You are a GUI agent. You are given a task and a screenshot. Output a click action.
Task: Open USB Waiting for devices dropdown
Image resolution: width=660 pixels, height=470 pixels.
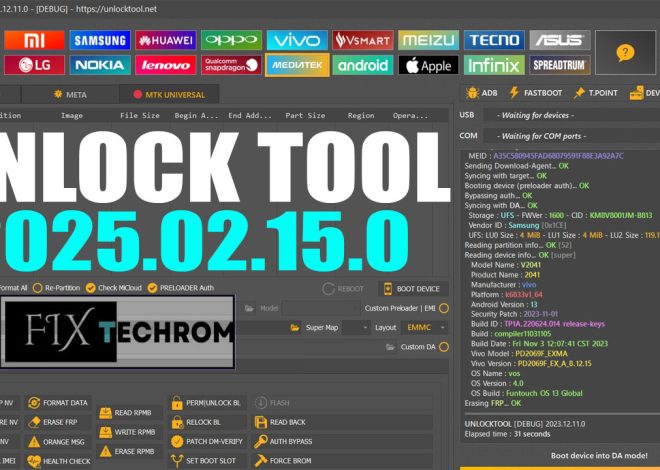(571, 115)
